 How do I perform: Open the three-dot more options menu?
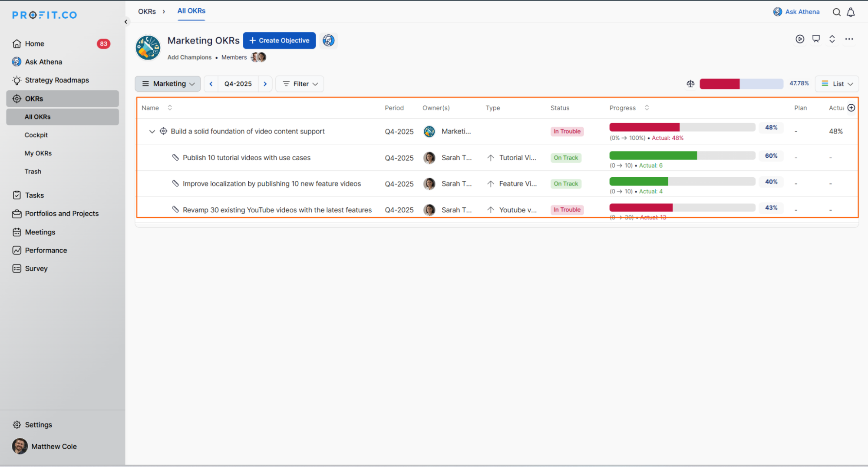849,39
